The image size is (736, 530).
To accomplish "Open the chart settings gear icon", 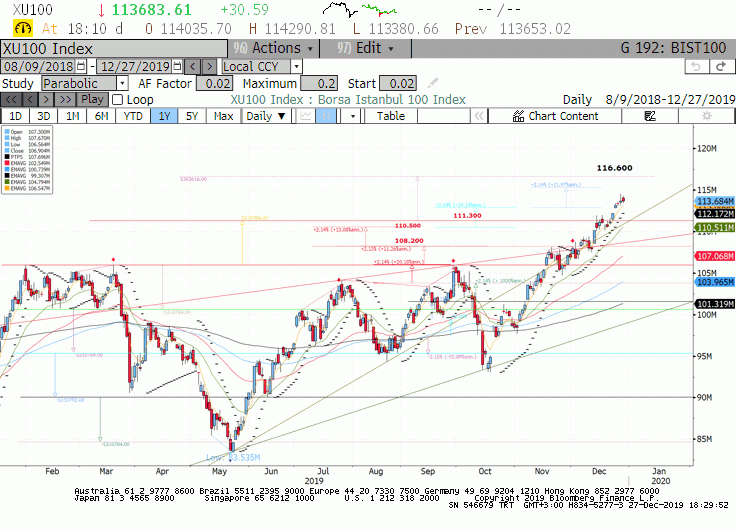I will (706, 116).
